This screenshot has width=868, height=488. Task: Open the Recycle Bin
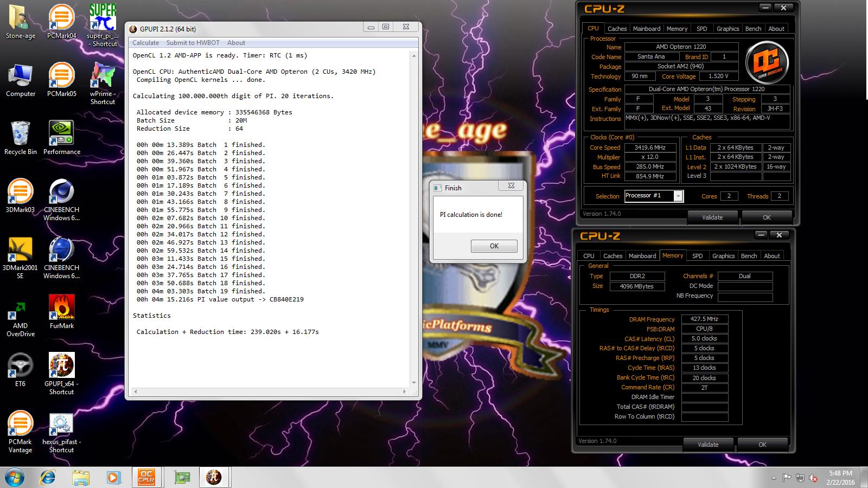pos(21,138)
